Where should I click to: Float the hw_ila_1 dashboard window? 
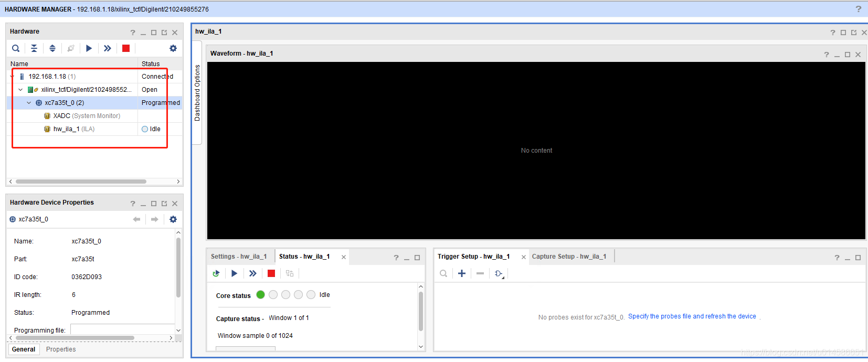click(854, 33)
